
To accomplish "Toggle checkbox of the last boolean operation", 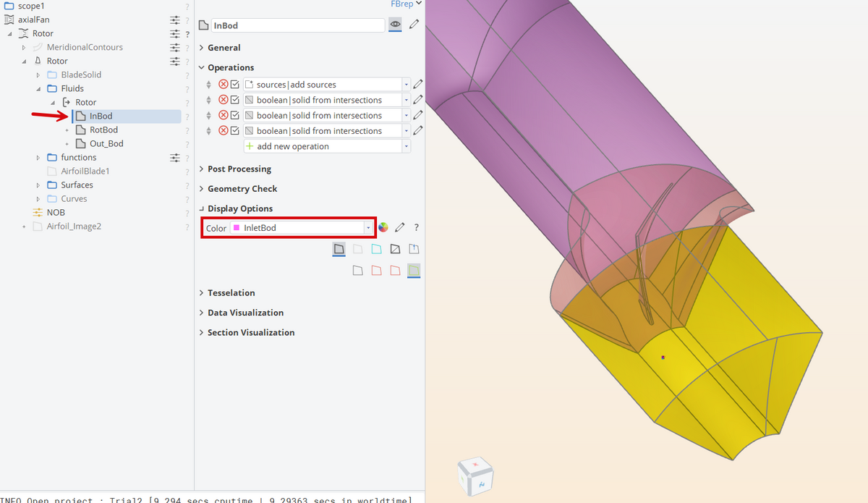I will coord(235,131).
